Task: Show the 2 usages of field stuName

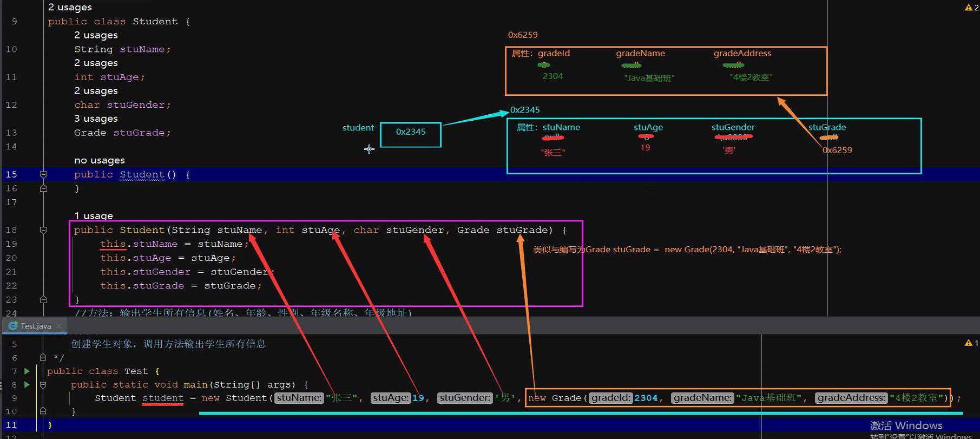Action: [96, 35]
